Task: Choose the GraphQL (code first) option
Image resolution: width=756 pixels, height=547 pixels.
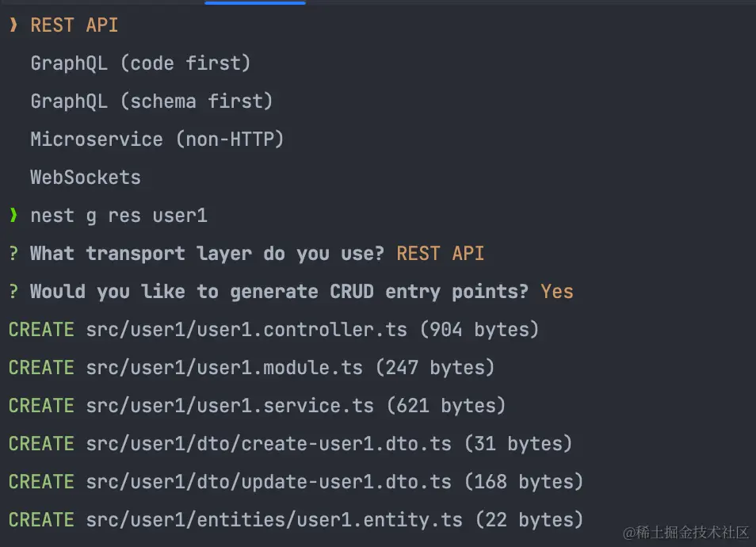Action: 140,63
